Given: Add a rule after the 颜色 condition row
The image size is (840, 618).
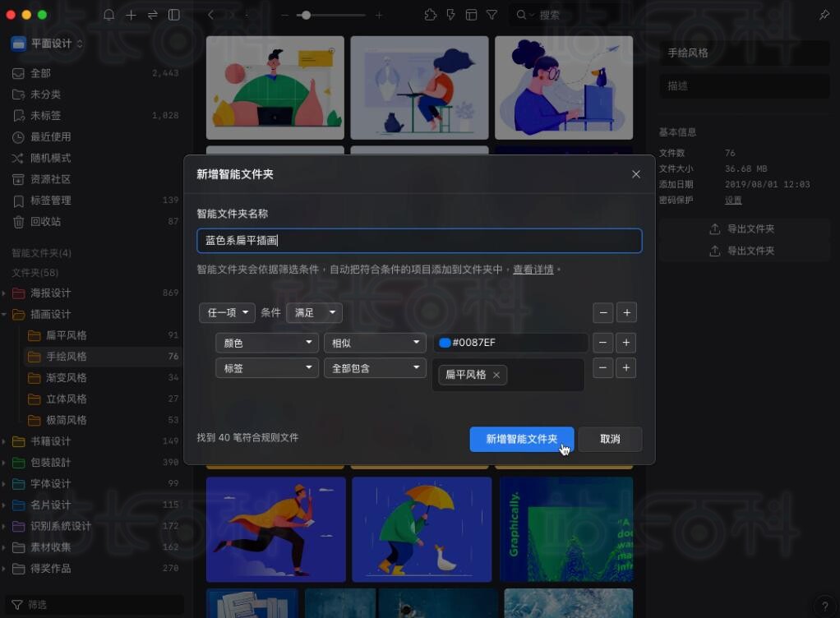Looking at the screenshot, I should click(626, 343).
